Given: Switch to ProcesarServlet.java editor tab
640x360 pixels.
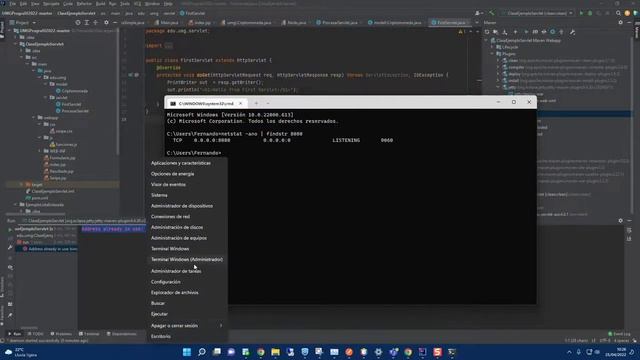Looking at the screenshot, I should coord(337,22).
